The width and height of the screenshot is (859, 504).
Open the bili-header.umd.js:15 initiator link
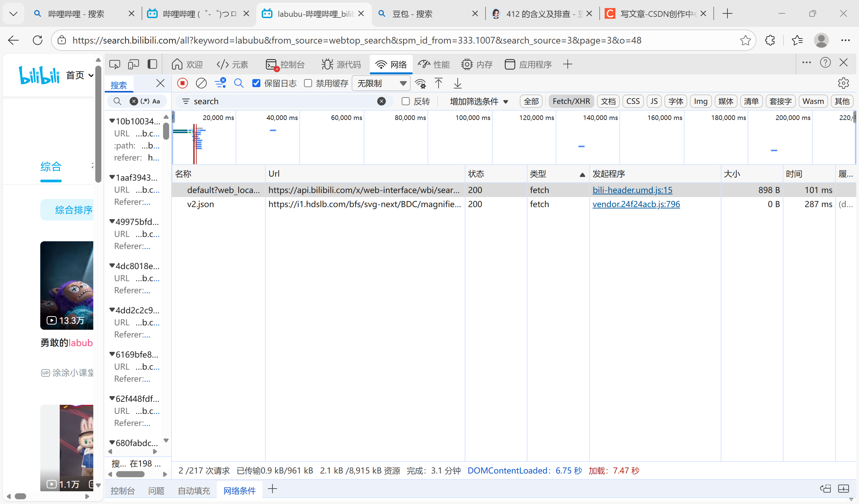coord(632,190)
